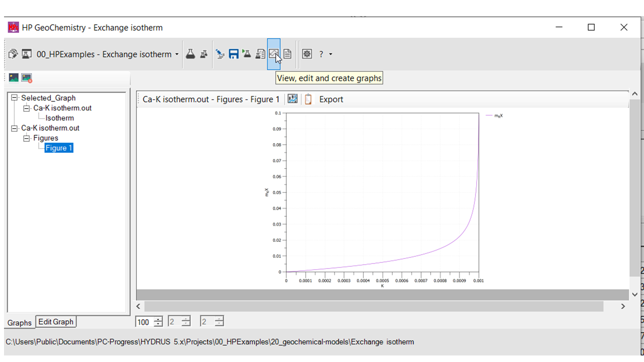The height and width of the screenshot is (362, 644).
Task: Collapse the Selected_Graph tree node
Action: (14, 98)
